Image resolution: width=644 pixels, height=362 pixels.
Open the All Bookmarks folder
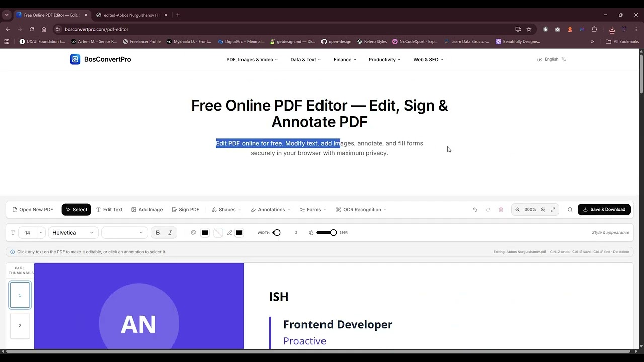coord(622,42)
